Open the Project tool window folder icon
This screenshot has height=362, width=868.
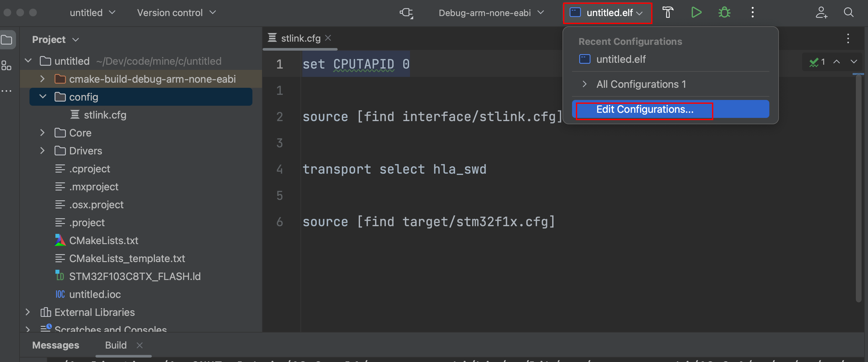(x=7, y=40)
